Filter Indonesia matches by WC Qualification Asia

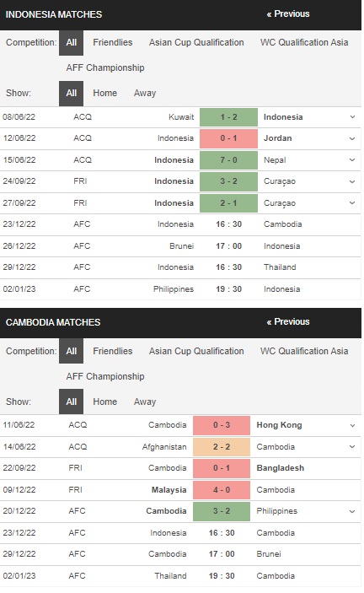304,42
